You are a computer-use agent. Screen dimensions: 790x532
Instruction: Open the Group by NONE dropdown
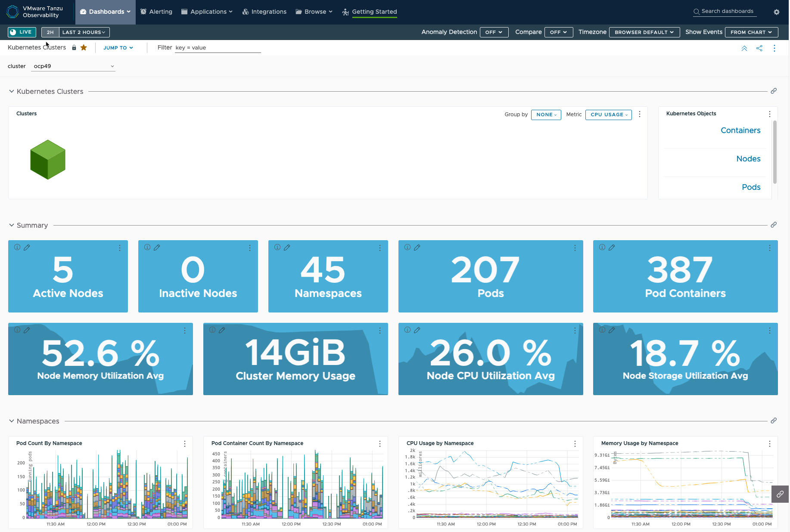pyautogui.click(x=546, y=114)
